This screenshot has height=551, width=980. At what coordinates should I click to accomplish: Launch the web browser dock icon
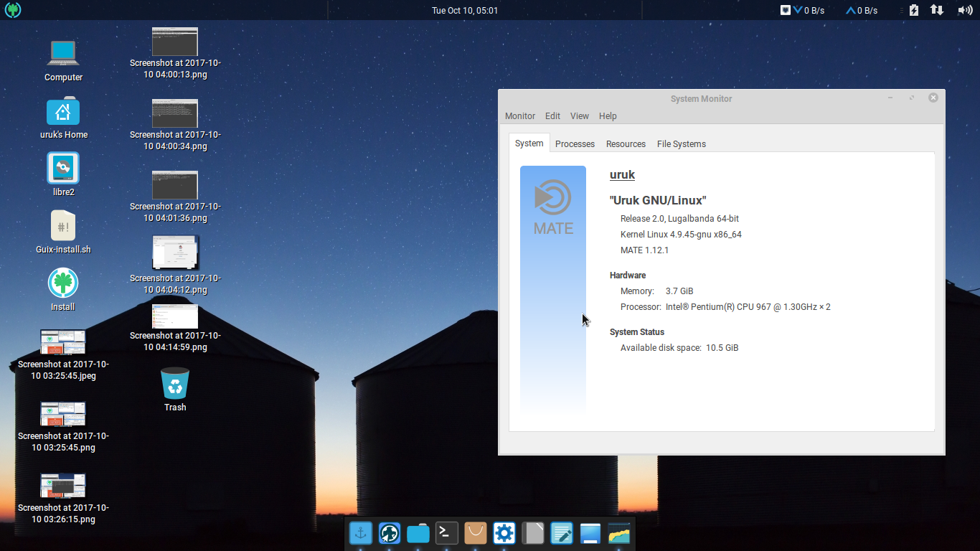[390, 533]
